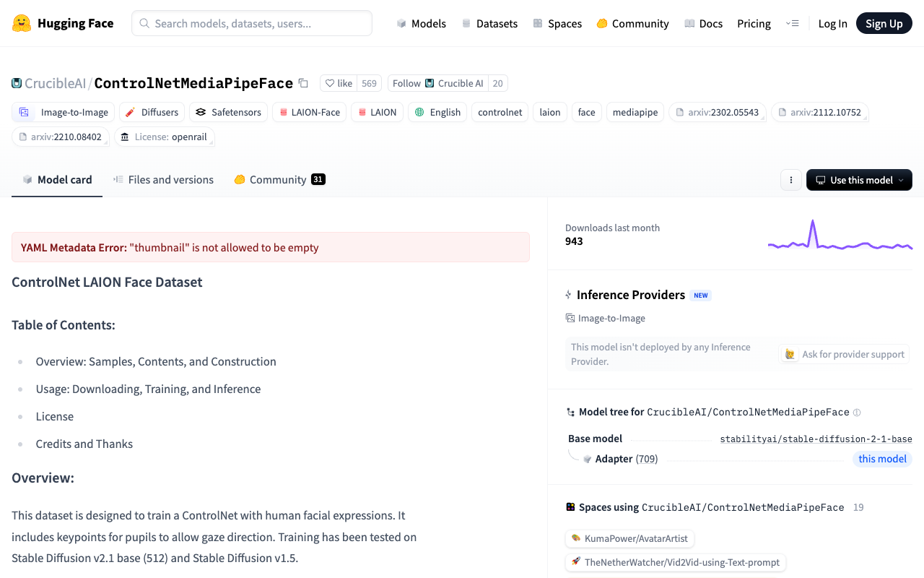Copy model name with the clipboard icon
This screenshot has width=924, height=578.
303,83
